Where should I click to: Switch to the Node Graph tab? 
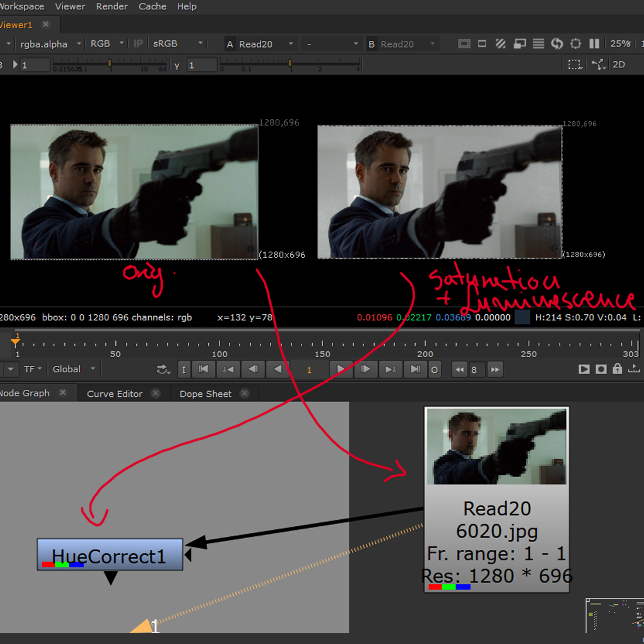coord(25,393)
